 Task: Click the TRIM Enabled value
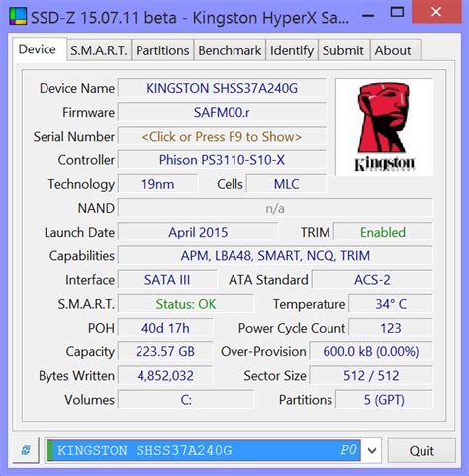[x=383, y=232]
